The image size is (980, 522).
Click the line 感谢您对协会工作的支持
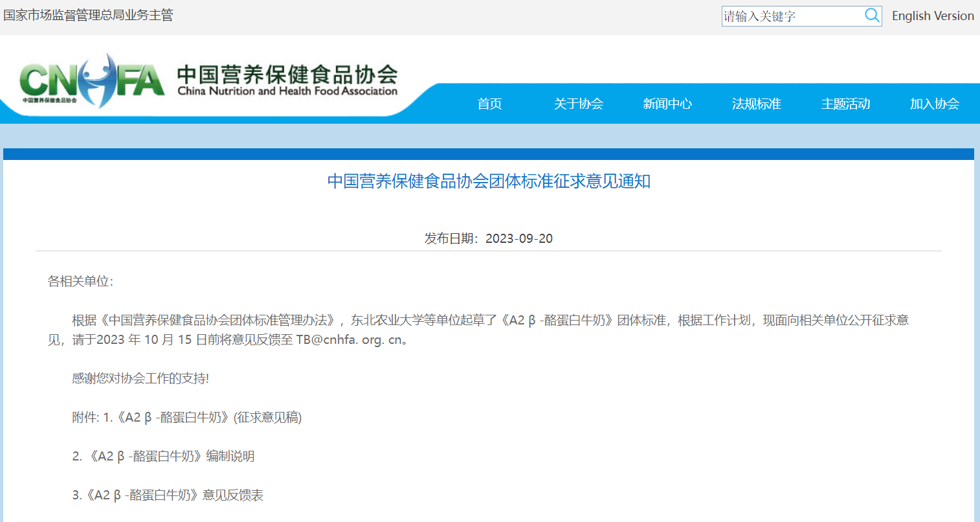tap(140, 379)
